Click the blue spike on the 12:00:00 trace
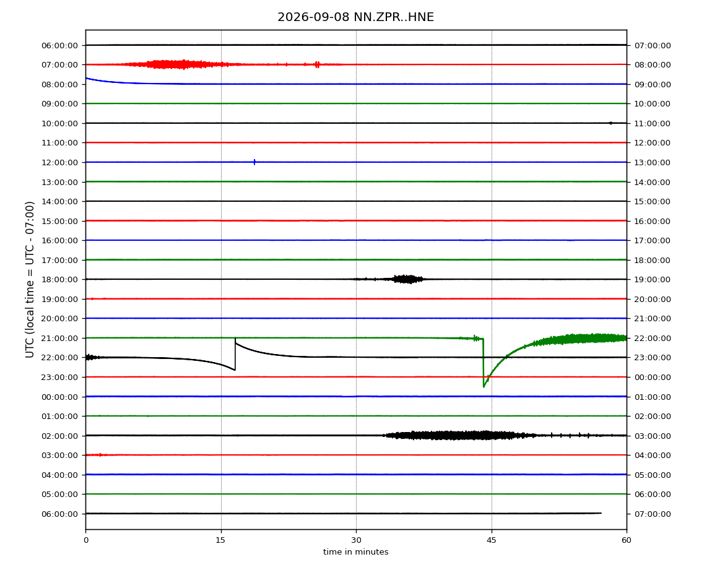This screenshot has width=712, height=588. click(254, 162)
